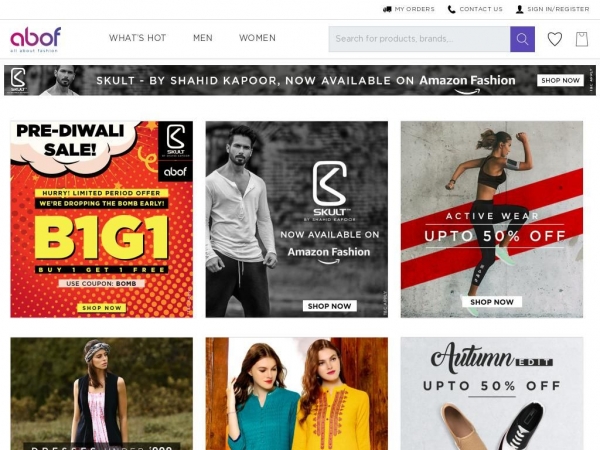Click Shop Now on Skult Amazon Fashion tile

[329, 306]
